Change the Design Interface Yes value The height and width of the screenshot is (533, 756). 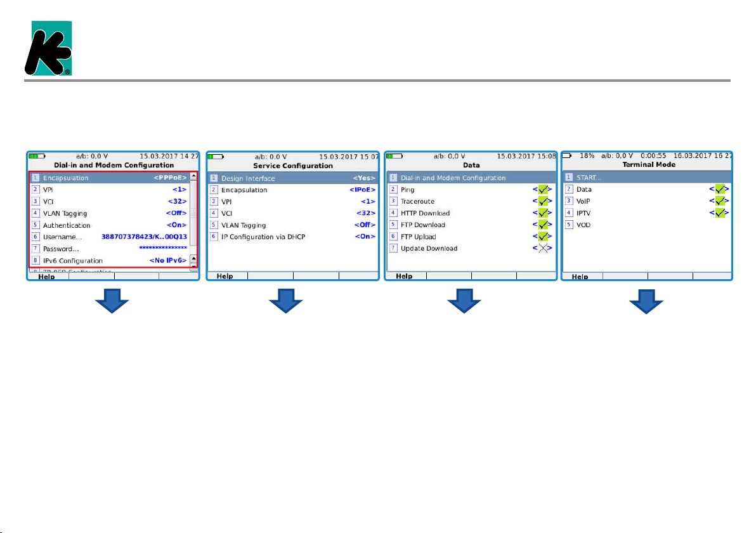click(364, 178)
